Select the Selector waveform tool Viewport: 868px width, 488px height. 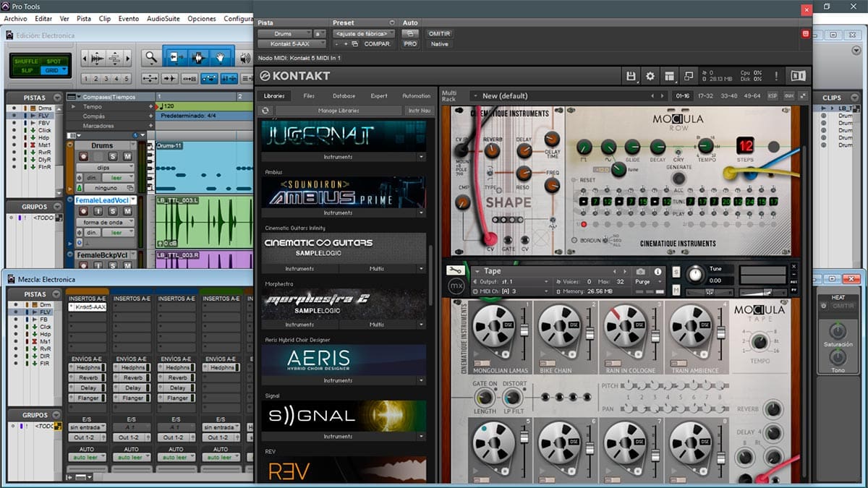pos(197,56)
